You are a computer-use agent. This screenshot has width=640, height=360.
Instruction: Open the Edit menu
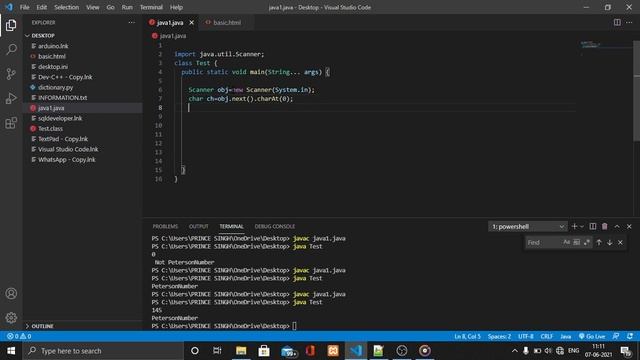[42, 7]
